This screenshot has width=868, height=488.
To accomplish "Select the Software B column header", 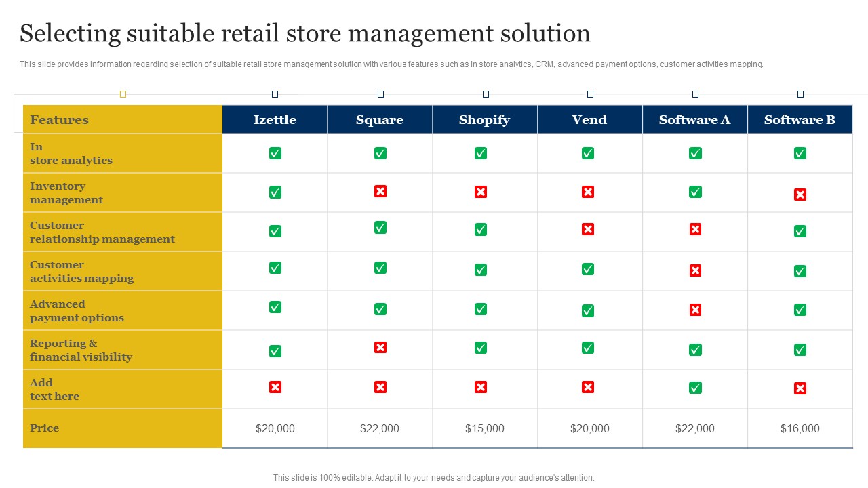I will (x=800, y=119).
